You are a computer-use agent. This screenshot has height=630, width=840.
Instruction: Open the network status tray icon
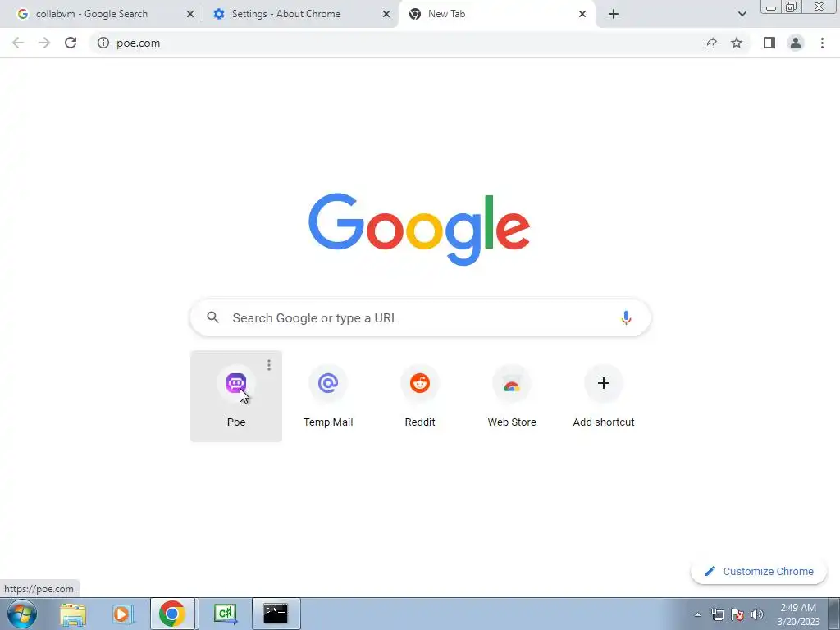[x=717, y=614]
